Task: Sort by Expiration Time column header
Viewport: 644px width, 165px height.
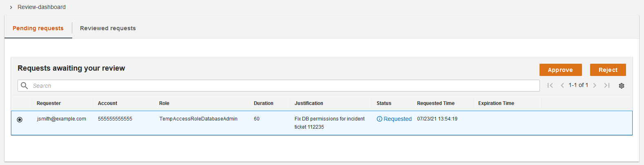Action: pos(496,103)
